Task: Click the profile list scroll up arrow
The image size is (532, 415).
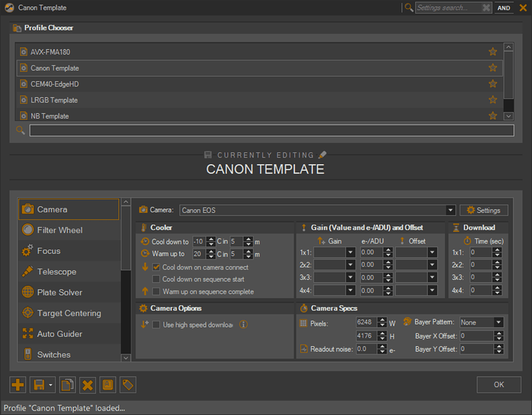Action: pyautogui.click(x=509, y=47)
